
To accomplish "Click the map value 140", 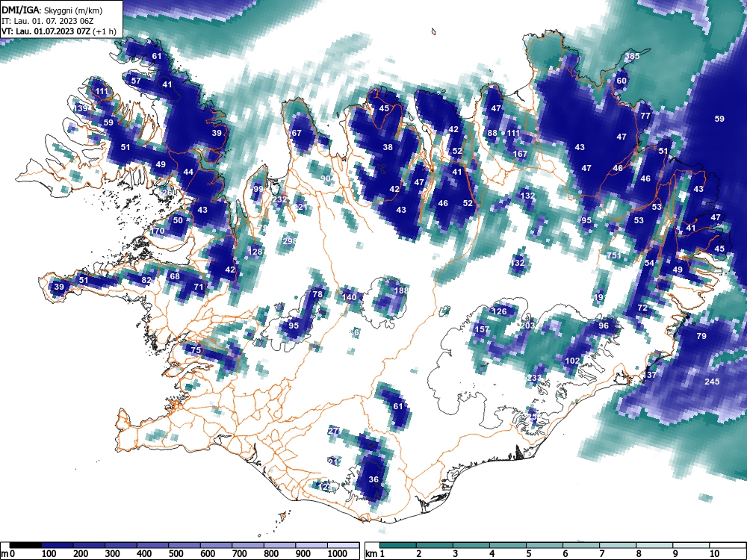I will click(x=349, y=297).
